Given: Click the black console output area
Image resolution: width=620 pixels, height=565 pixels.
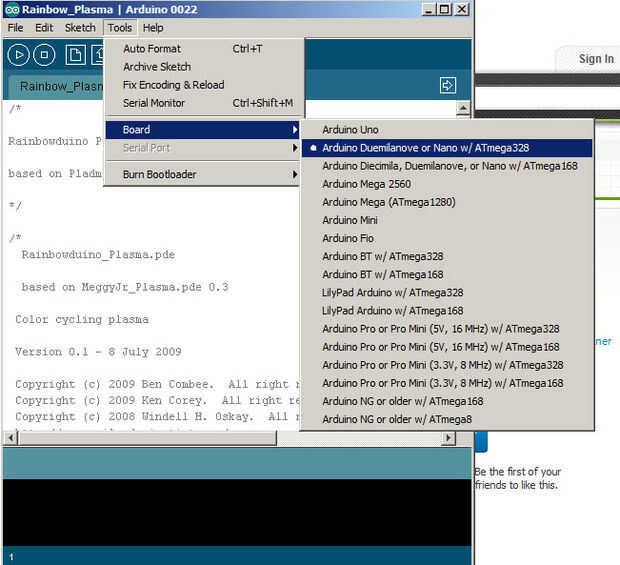Looking at the screenshot, I should (237, 512).
